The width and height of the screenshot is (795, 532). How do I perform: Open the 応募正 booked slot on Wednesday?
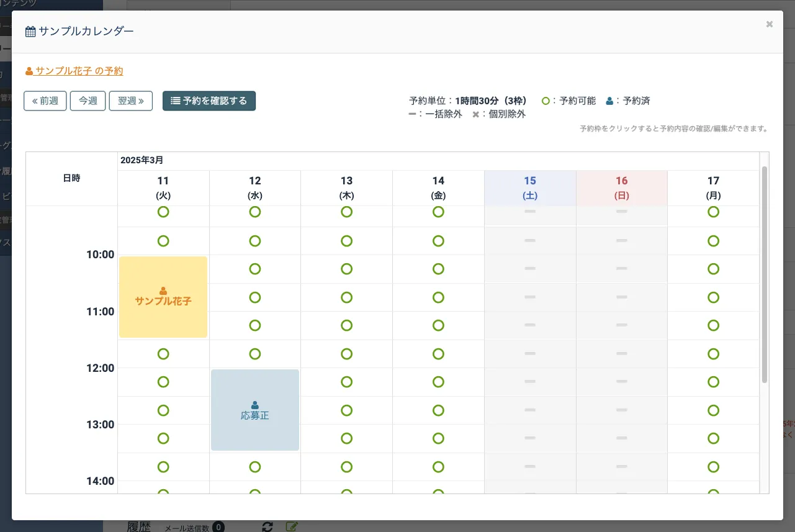coord(254,410)
